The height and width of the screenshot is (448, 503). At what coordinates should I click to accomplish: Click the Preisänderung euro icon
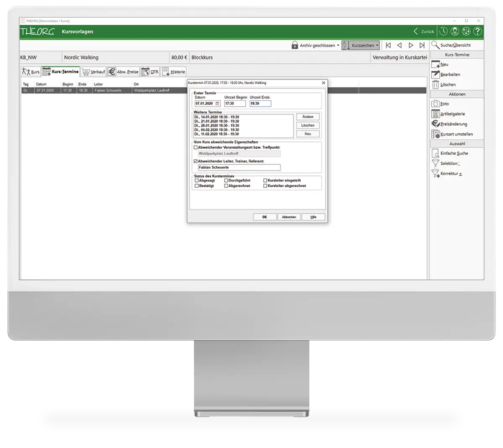coord(436,124)
